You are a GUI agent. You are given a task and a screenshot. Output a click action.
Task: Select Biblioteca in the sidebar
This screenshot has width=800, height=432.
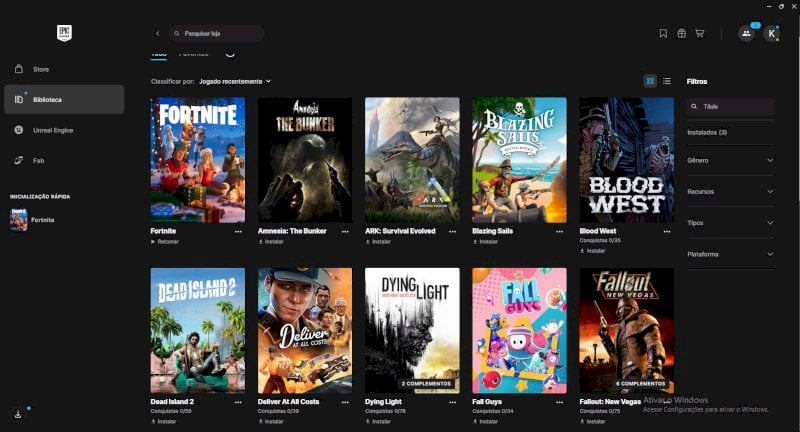click(64, 99)
